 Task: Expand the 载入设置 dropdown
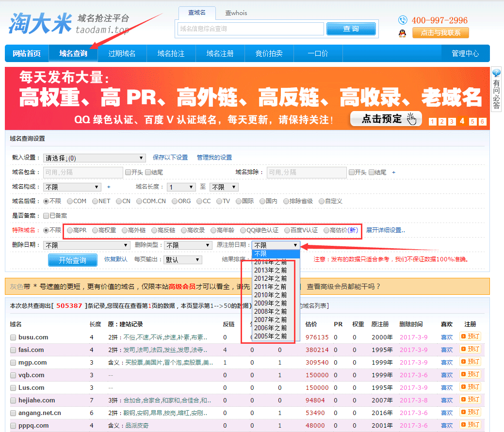(x=95, y=158)
